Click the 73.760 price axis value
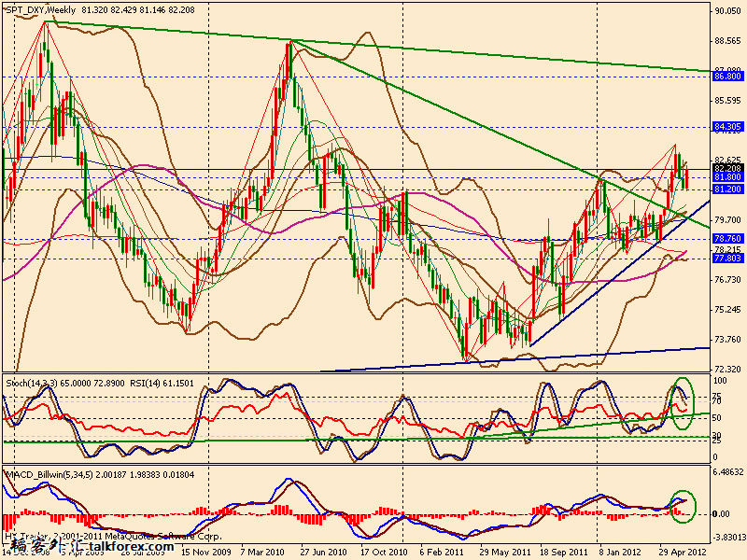747x560 pixels. (x=728, y=340)
